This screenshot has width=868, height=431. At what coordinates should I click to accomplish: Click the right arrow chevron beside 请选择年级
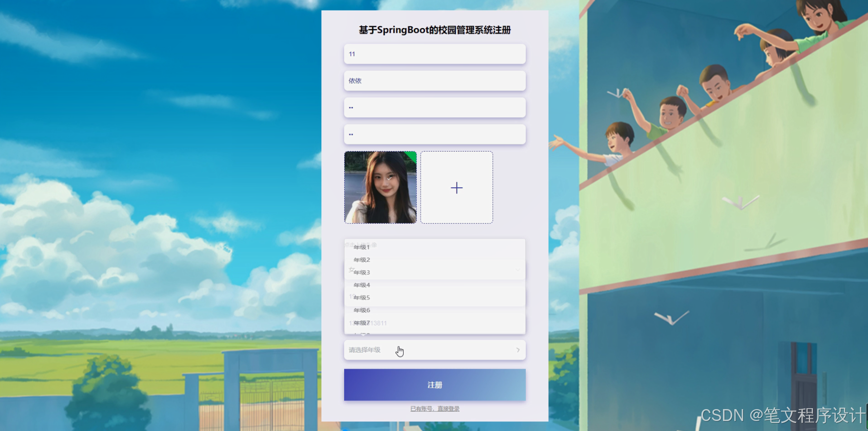[518, 350]
